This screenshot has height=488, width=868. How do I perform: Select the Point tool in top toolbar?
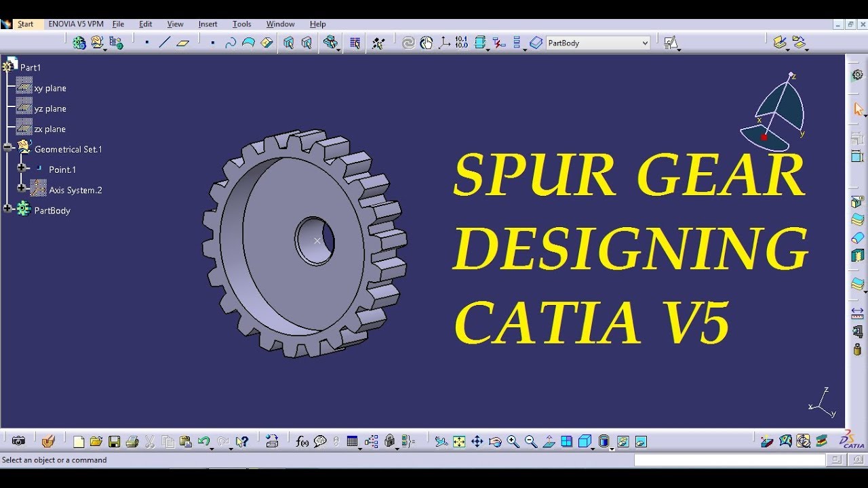click(x=146, y=43)
